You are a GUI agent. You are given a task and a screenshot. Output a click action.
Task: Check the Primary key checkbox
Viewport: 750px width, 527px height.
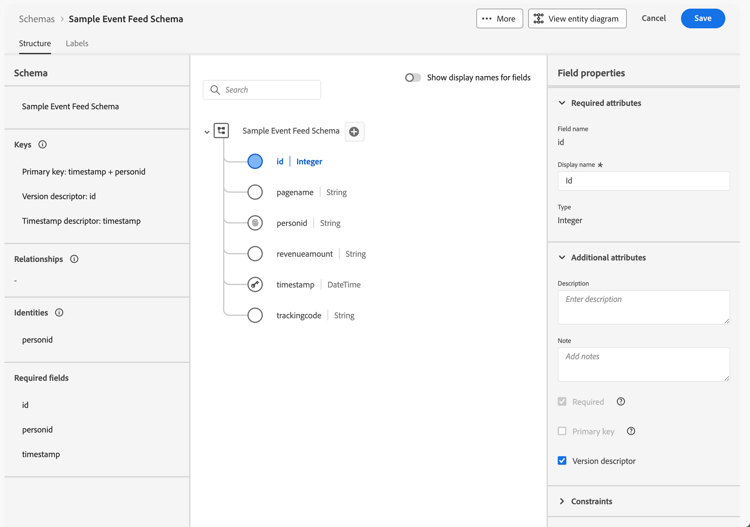point(562,431)
